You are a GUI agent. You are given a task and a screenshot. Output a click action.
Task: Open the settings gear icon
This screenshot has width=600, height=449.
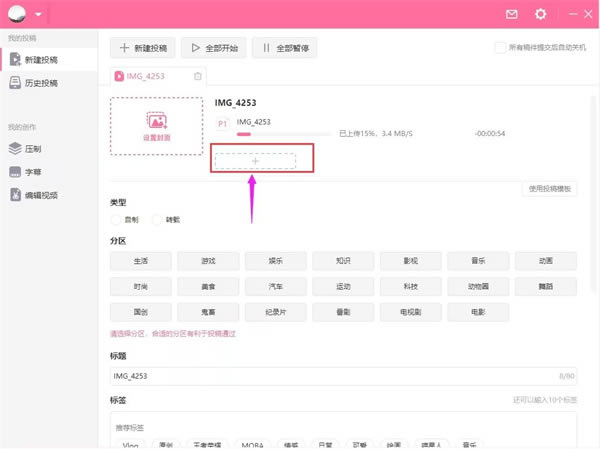tap(540, 15)
